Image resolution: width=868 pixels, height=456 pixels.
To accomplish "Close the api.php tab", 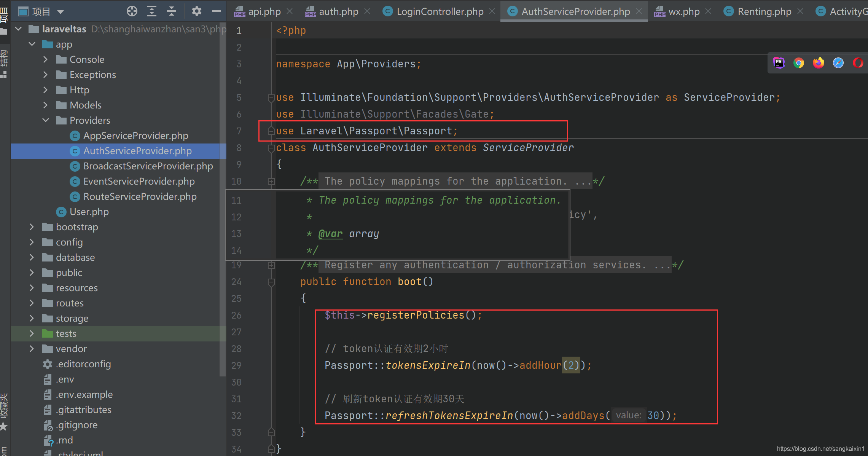I will tap(290, 11).
